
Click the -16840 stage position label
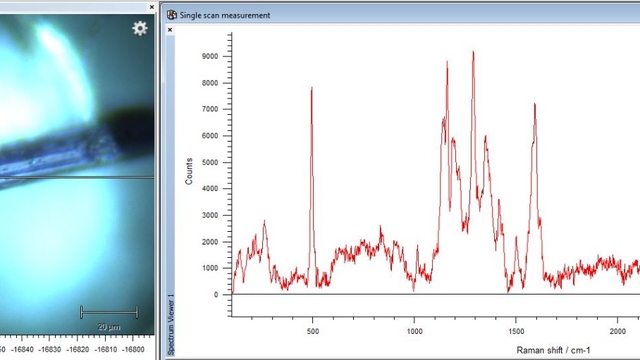click(x=22, y=350)
